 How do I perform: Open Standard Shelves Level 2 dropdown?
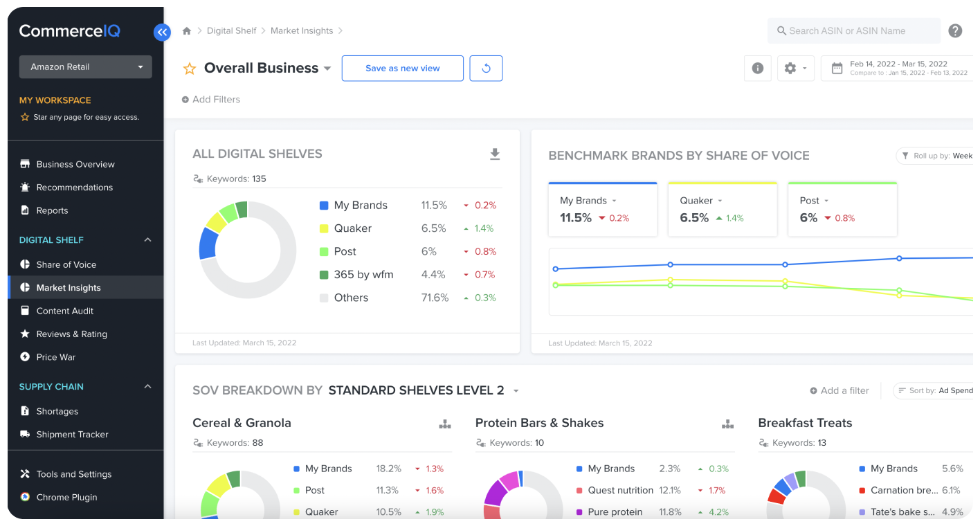[516, 391]
